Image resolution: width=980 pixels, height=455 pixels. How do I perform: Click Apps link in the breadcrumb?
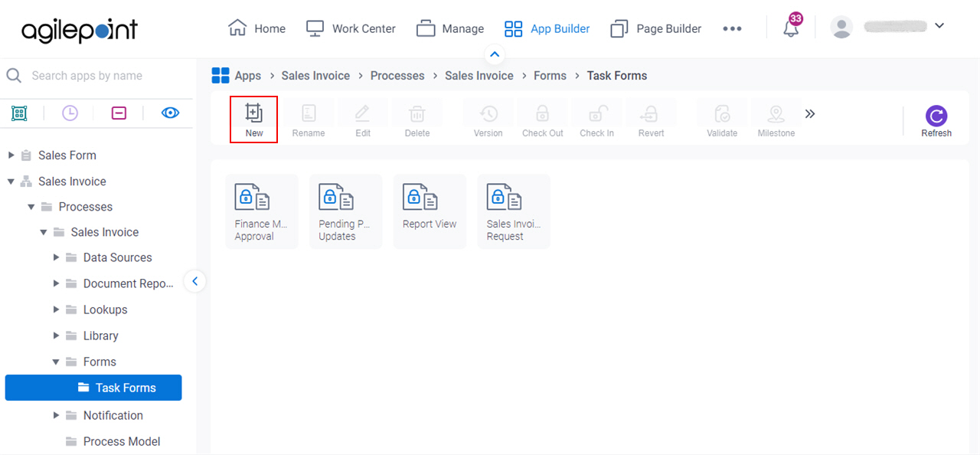(248, 76)
